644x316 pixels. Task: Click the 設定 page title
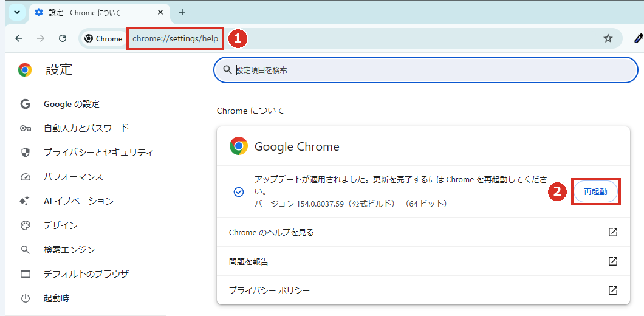(x=59, y=70)
